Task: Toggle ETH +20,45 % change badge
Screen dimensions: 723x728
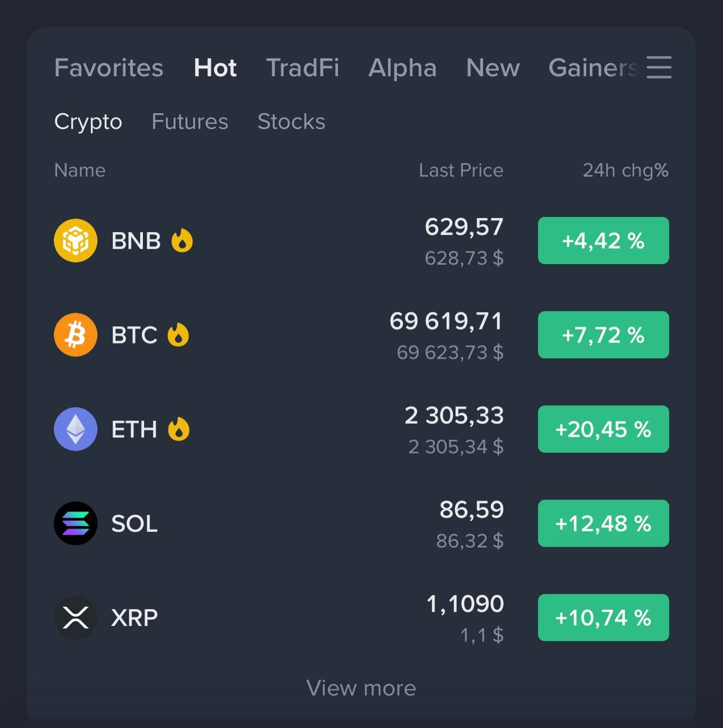Action: click(x=604, y=429)
